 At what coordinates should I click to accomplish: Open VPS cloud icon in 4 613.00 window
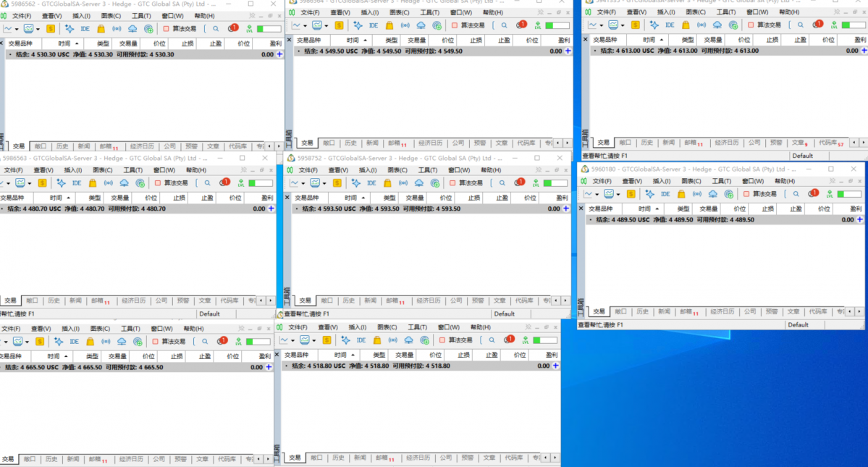click(x=717, y=25)
